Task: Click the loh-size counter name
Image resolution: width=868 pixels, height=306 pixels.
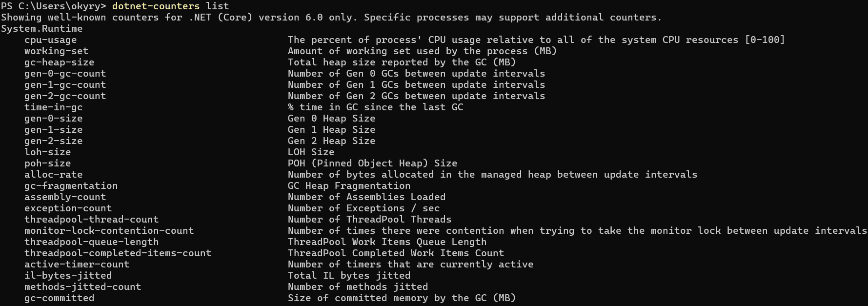Action: [48, 152]
